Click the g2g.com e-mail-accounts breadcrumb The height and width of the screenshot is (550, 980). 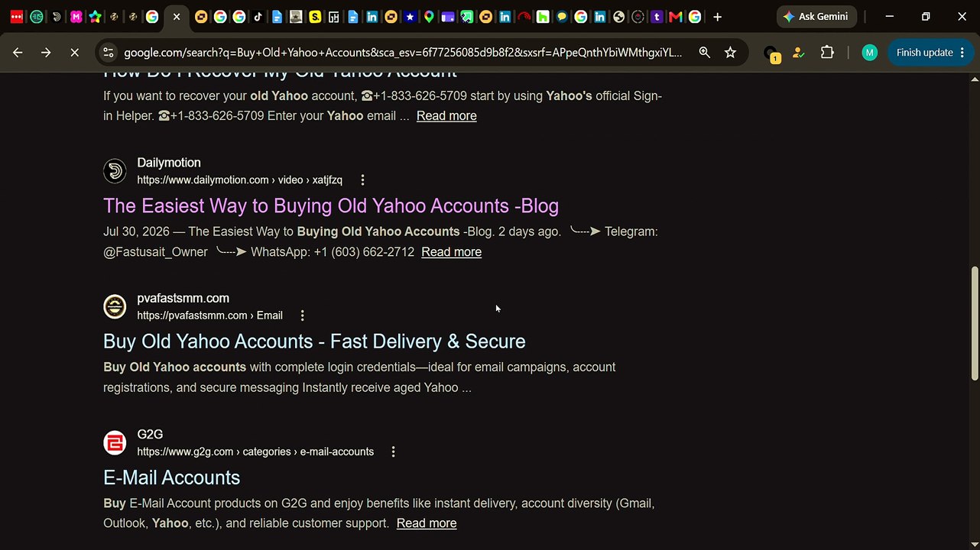(255, 452)
